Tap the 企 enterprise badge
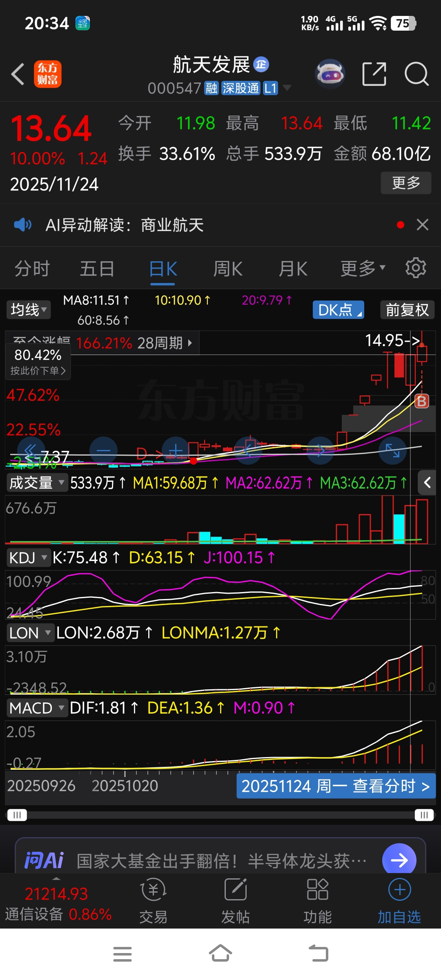The height and width of the screenshot is (980, 441). point(261,65)
